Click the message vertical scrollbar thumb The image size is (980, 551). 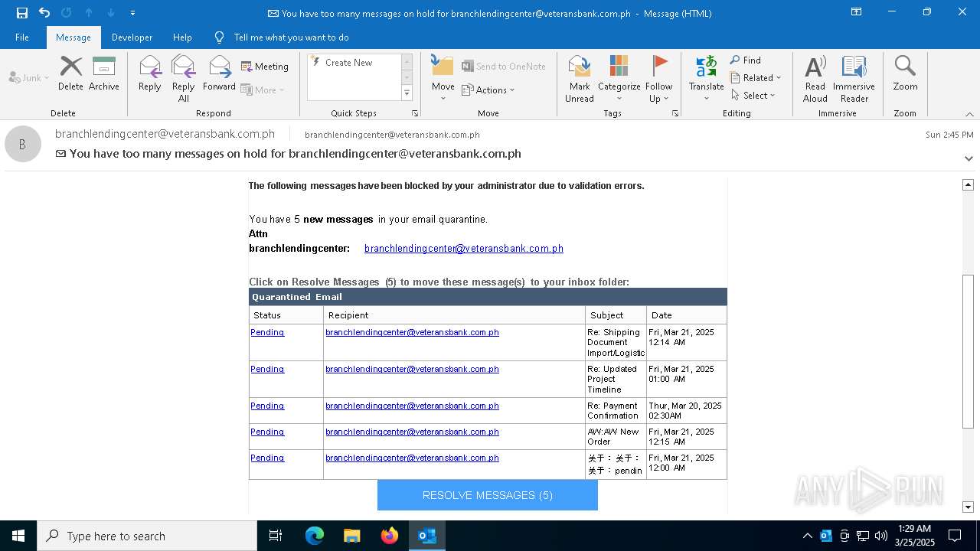[968, 351]
